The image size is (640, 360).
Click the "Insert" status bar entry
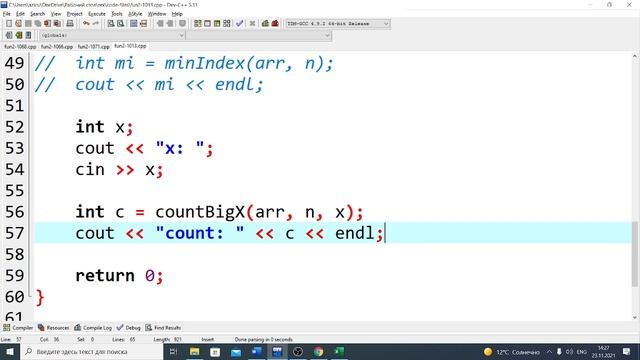click(207, 340)
